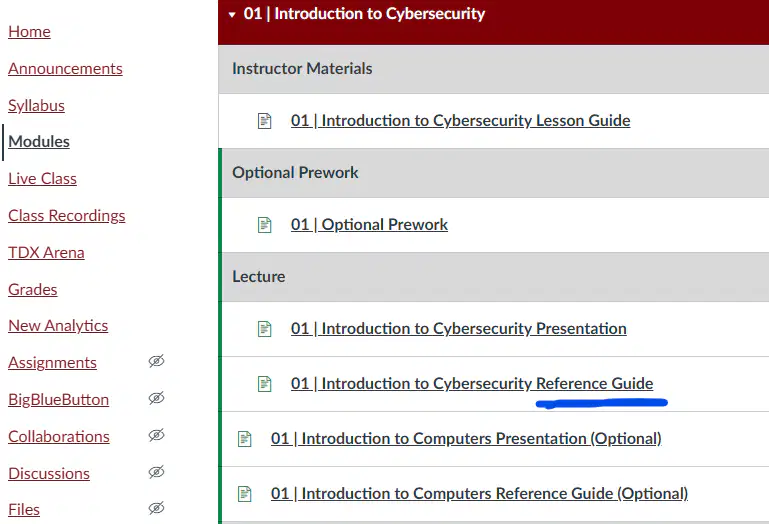Screen dimensions: 769x524
Task: Open Modules in the course navigation
Action: pyautogui.click(x=39, y=142)
